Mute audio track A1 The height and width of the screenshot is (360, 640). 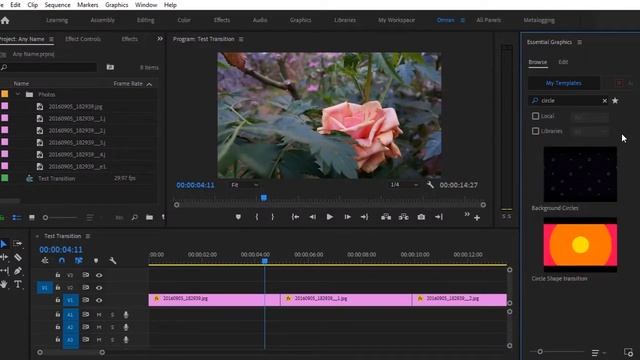coord(99,315)
